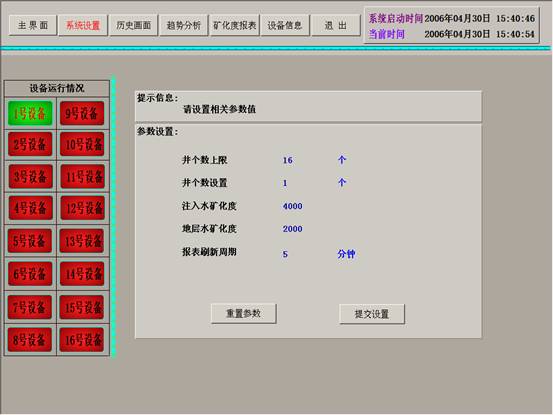Select the 14号设备 device button

(82, 273)
